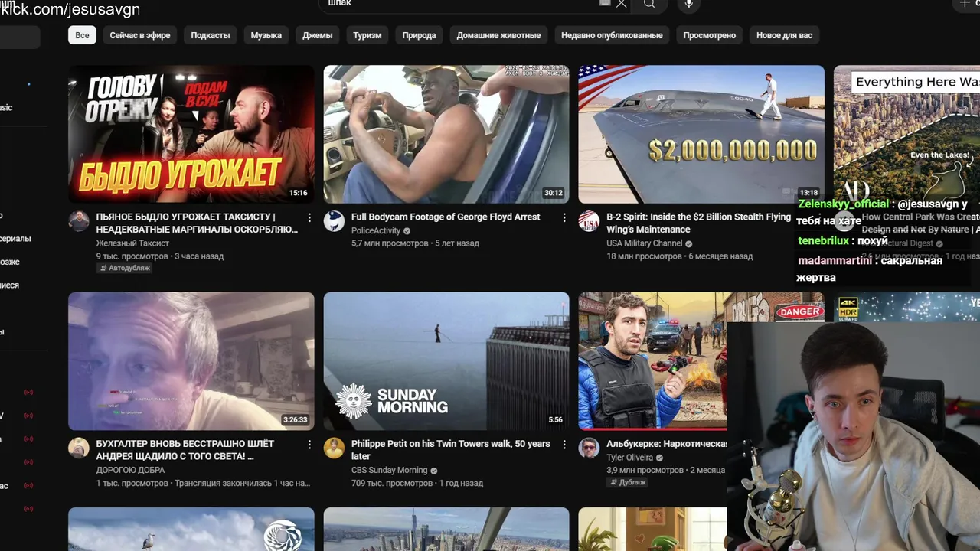Open USA Military Channel avatar
The width and height of the screenshot is (980, 551).
[x=589, y=221]
